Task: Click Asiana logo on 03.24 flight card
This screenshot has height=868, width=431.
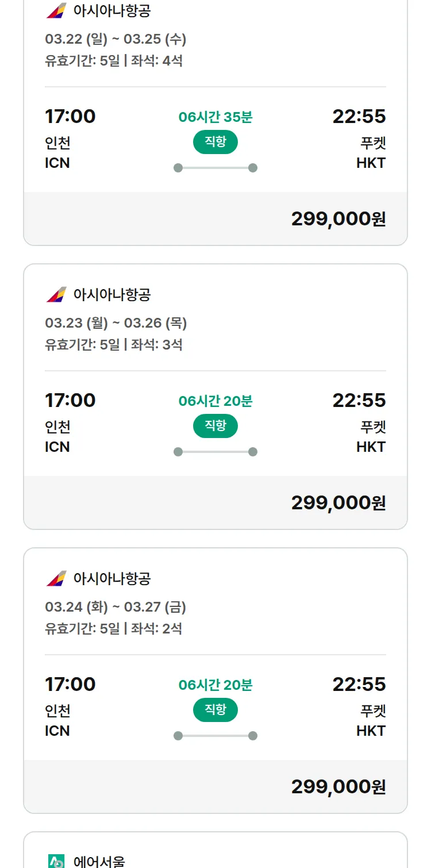Action: pyautogui.click(x=56, y=578)
